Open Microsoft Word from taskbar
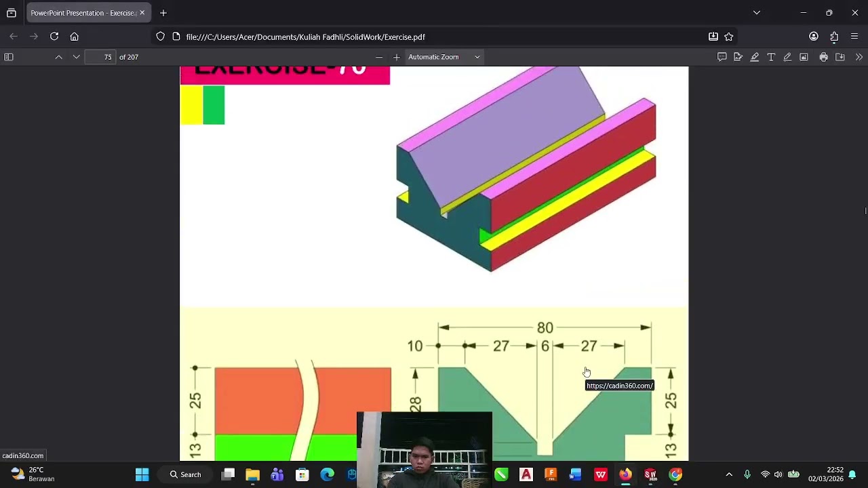 point(576,474)
